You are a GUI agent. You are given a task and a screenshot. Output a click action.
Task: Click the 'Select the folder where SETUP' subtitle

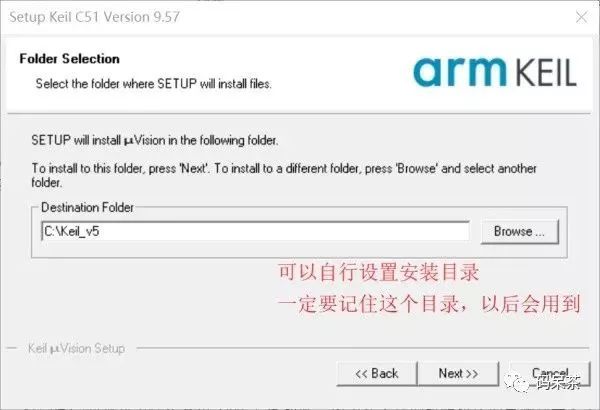153,83
